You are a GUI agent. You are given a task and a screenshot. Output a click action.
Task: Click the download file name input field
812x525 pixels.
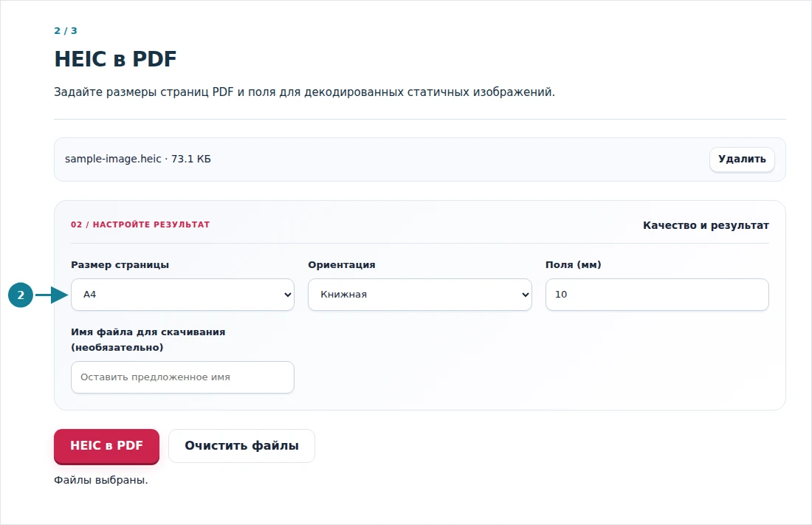(x=182, y=377)
